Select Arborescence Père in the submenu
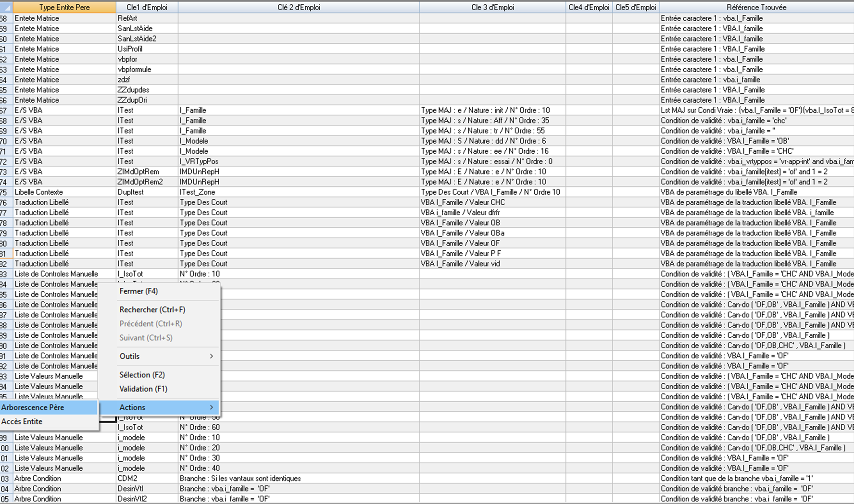The image size is (854, 504). 33,407
